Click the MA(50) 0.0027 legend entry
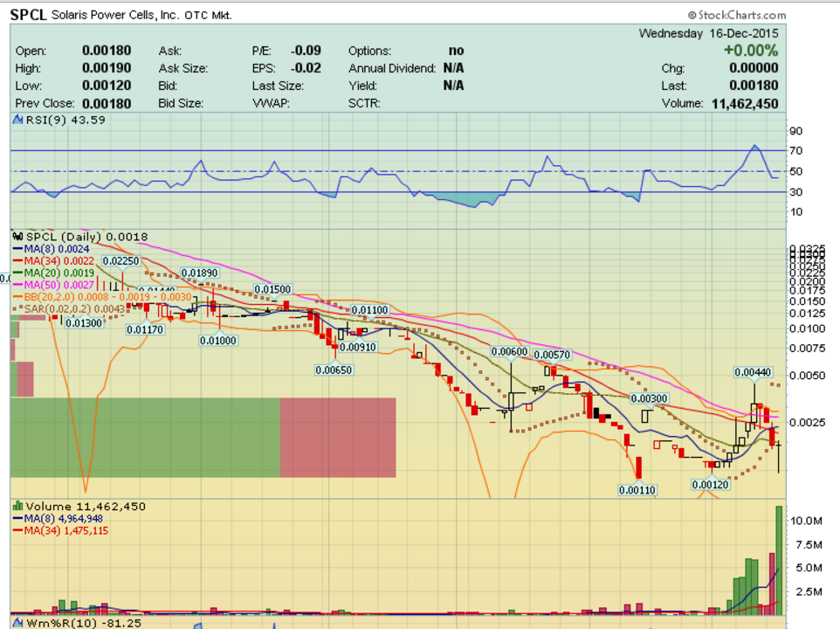Screen dimensions: 840x629 pyautogui.click(x=53, y=285)
